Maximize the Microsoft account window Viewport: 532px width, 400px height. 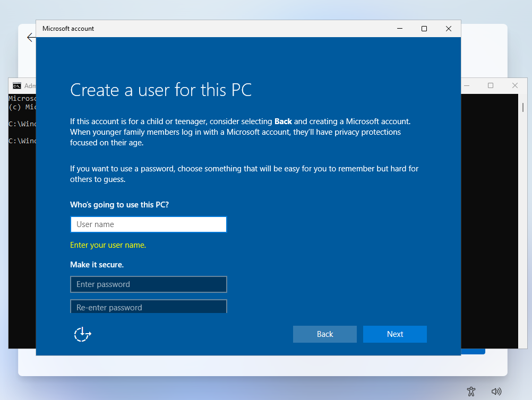[x=424, y=29]
